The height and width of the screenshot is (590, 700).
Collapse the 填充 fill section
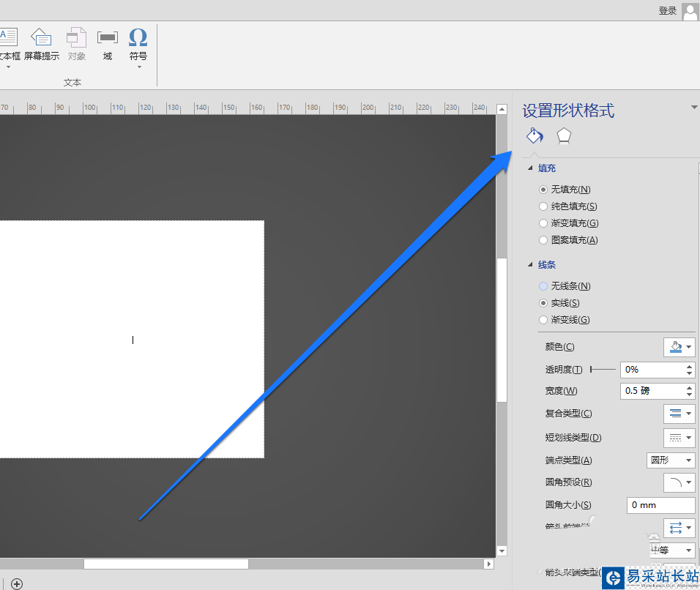click(x=530, y=168)
